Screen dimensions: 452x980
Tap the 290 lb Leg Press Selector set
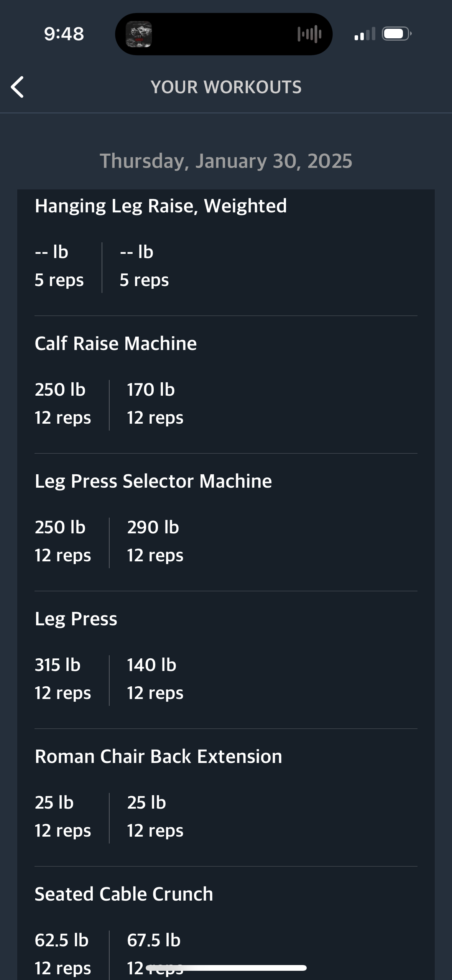(x=155, y=541)
